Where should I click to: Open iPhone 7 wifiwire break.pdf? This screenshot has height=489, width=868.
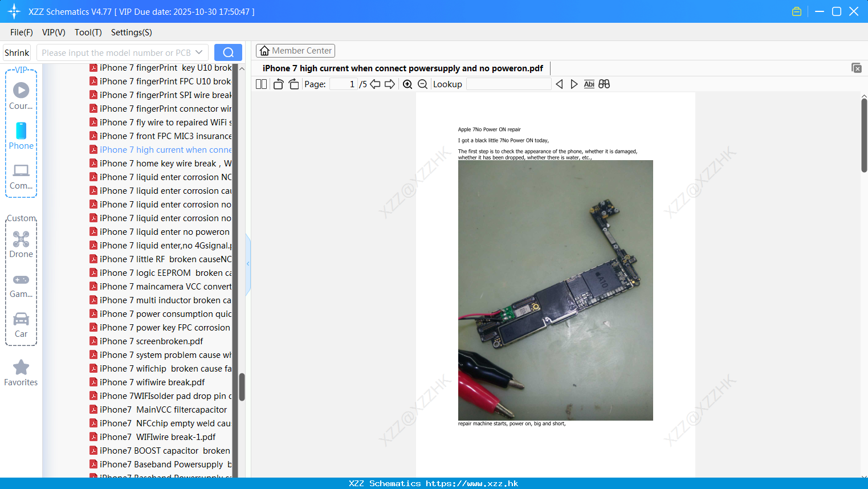click(148, 382)
